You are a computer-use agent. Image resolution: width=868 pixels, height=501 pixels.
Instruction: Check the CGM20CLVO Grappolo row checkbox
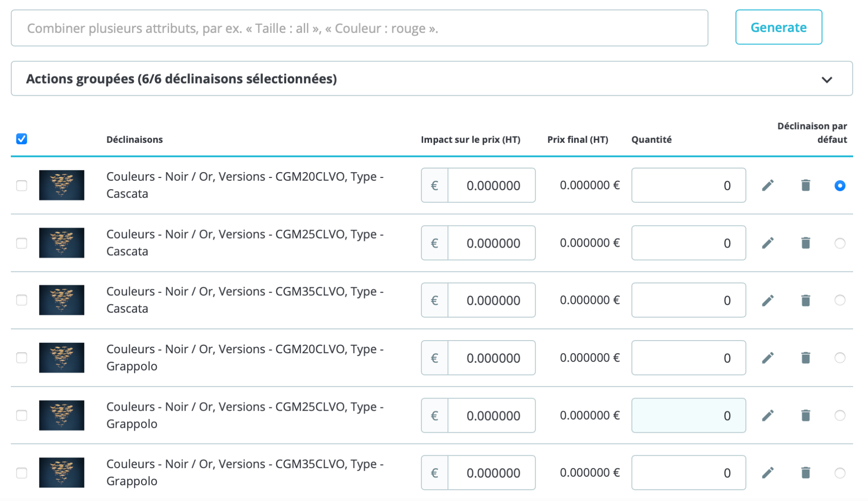(x=22, y=358)
